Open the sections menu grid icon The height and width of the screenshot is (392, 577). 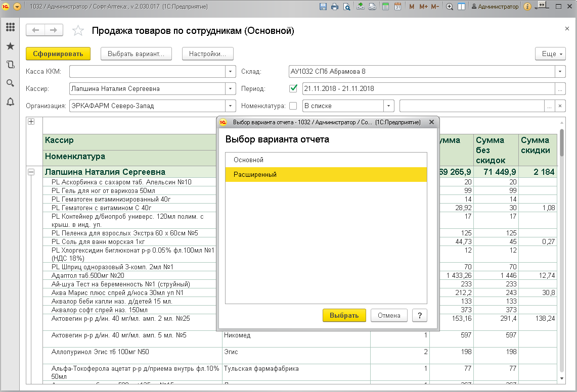click(10, 27)
